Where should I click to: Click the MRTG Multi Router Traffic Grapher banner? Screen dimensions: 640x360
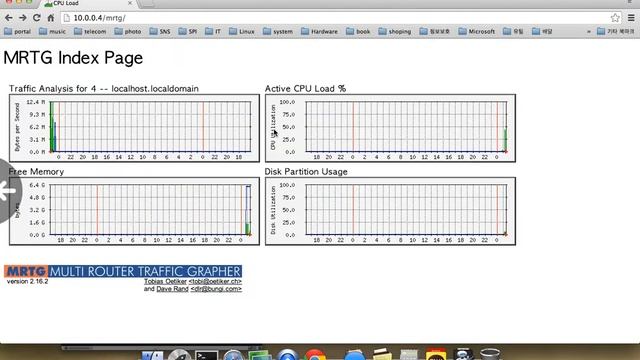click(x=123, y=271)
